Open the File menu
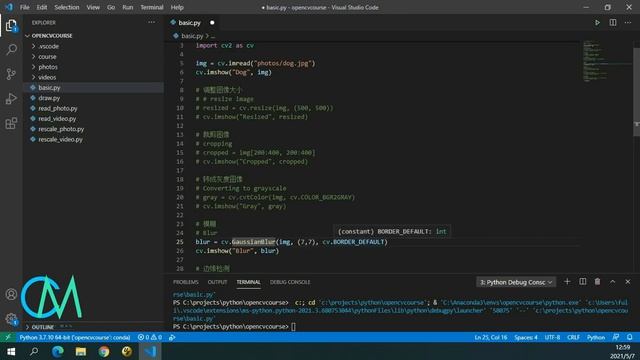Image resolution: width=640 pixels, height=360 pixels. (24, 7)
